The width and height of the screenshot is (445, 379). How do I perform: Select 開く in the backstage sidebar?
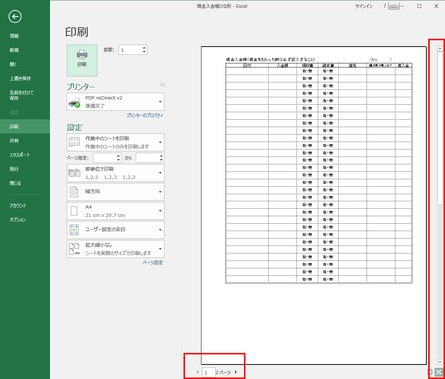(x=13, y=64)
